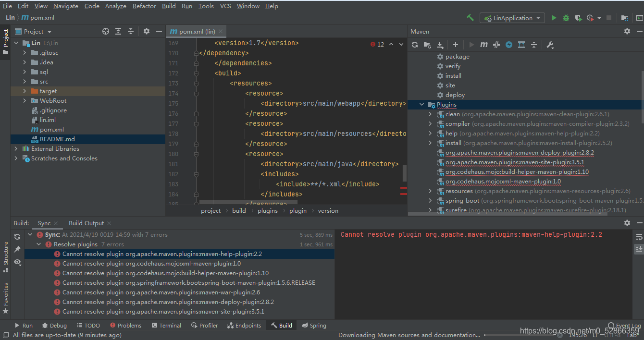Image resolution: width=644 pixels, height=340 pixels.
Task: Run the LinApplication with the green play button
Action: 554,17
